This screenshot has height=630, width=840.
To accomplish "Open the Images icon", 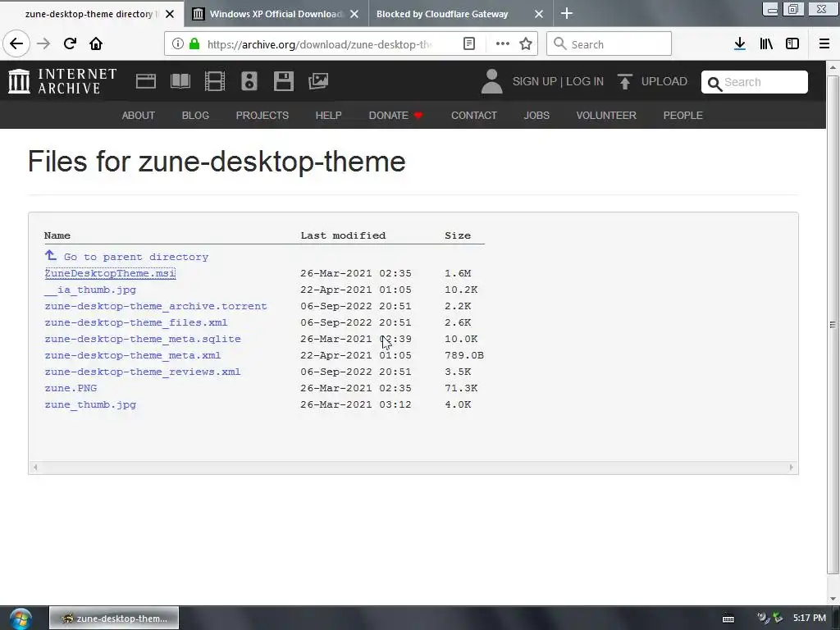I will click(318, 81).
